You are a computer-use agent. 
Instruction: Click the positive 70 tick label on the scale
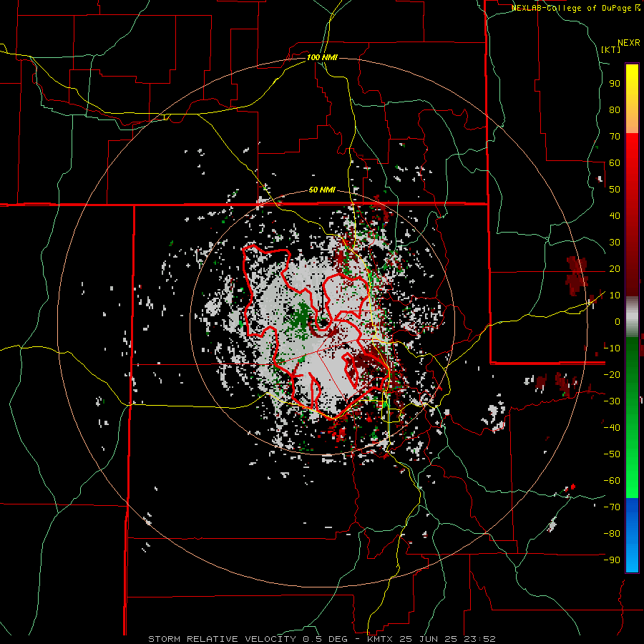click(615, 137)
